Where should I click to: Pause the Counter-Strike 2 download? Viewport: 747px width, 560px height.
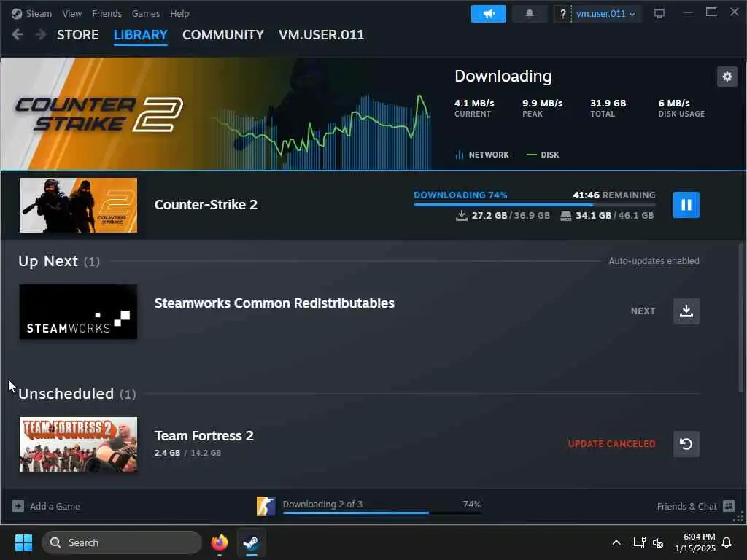tap(686, 205)
